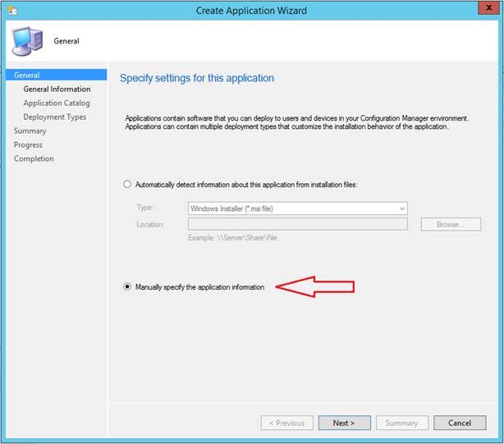
Task: Close the wizard with the X button
Action: click(x=488, y=7)
